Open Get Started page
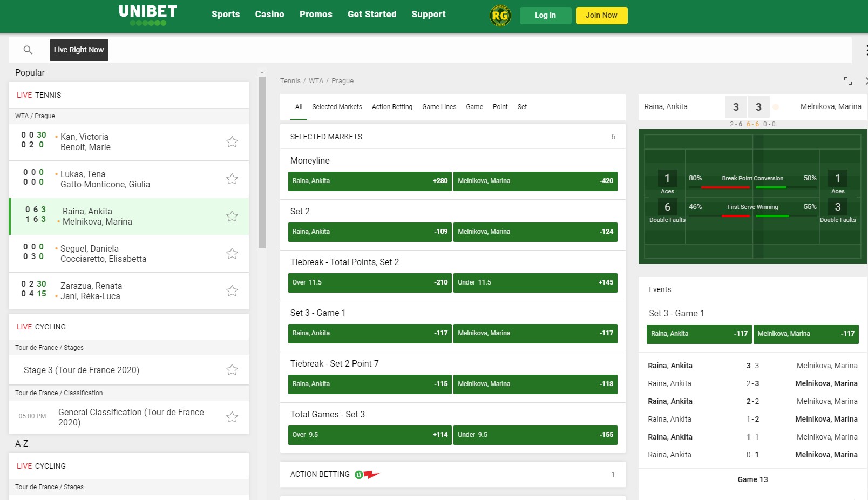868x500 pixels. click(372, 15)
